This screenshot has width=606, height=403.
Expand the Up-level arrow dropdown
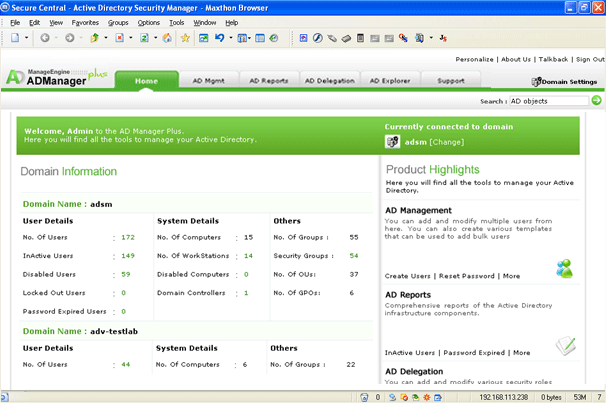tap(106, 38)
